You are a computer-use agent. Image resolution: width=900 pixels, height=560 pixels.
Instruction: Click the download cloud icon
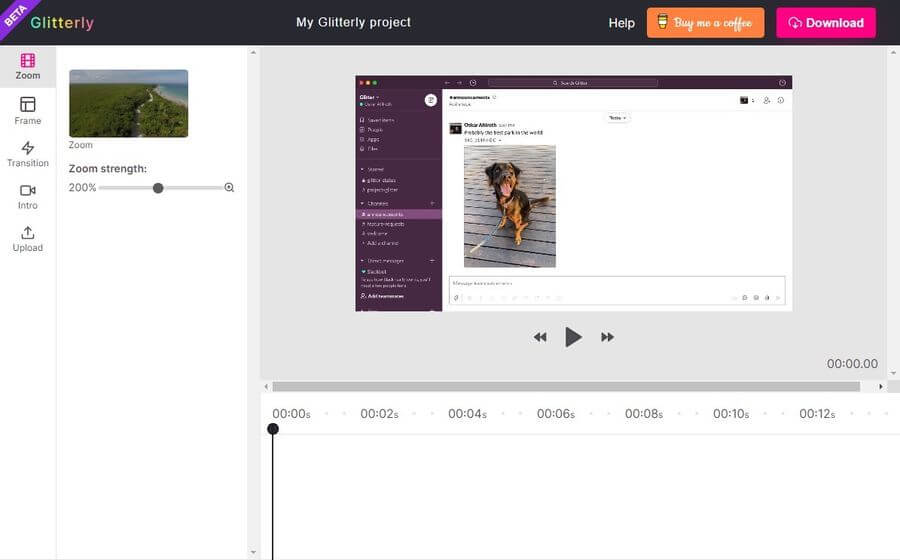[795, 23]
